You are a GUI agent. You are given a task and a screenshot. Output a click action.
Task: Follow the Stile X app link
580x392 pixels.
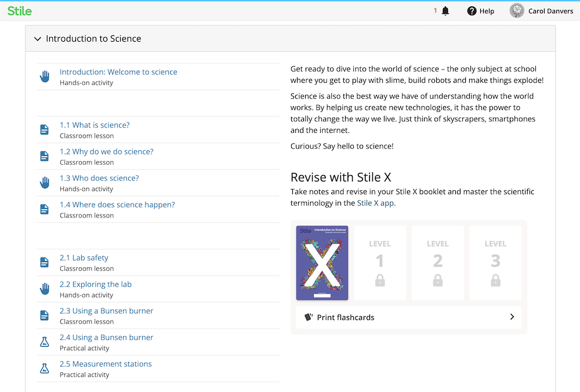tap(375, 203)
